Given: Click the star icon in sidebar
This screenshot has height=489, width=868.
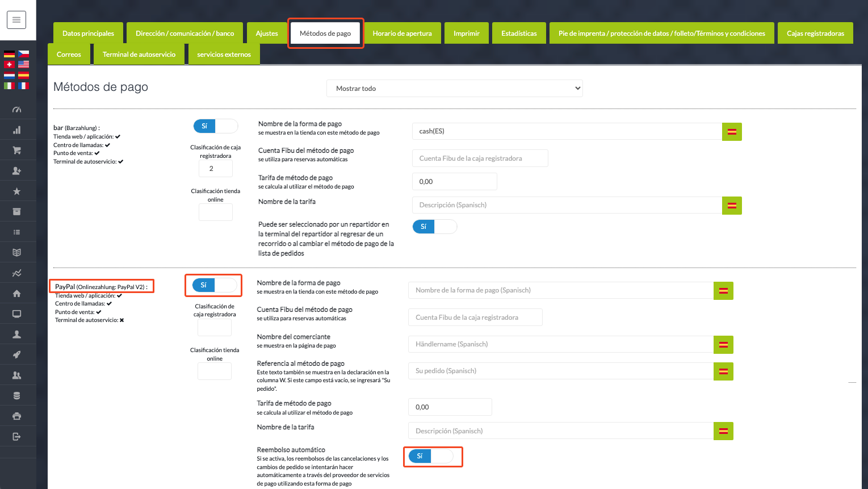Looking at the screenshot, I should pos(17,191).
